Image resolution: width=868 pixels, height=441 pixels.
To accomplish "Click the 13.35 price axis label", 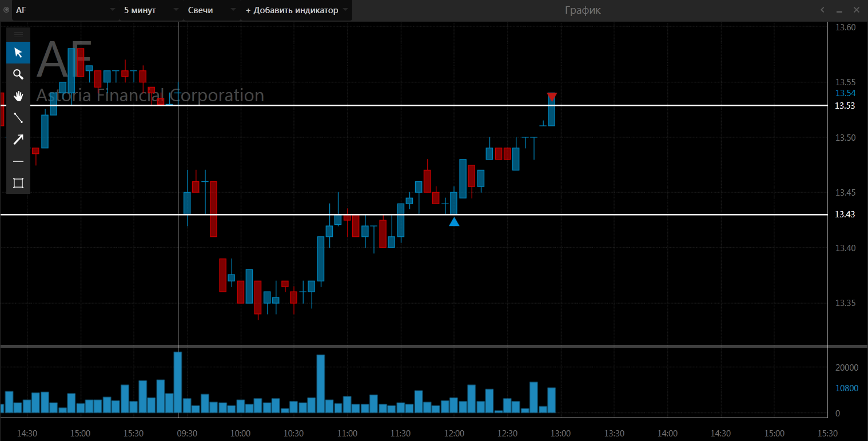I will (845, 303).
